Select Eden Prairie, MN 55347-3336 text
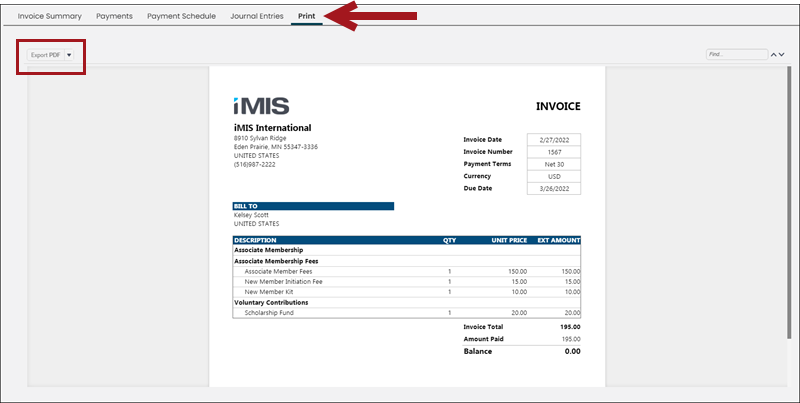 276,147
